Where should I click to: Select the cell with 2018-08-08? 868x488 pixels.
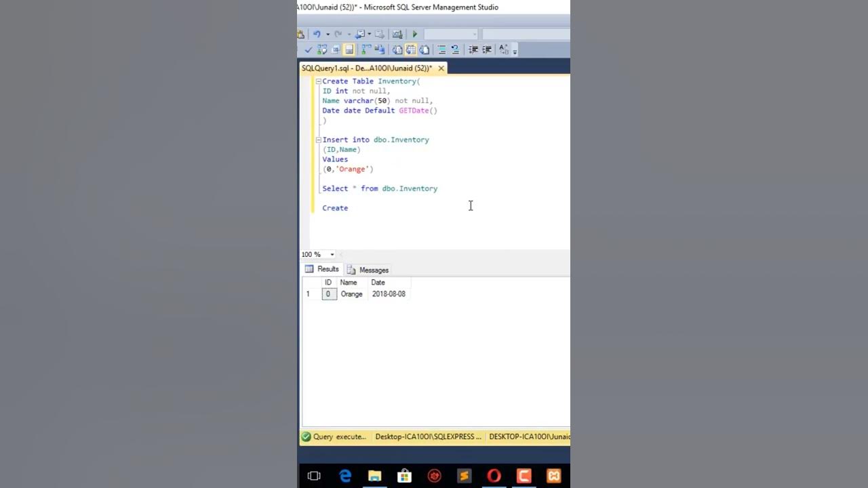tap(389, 294)
